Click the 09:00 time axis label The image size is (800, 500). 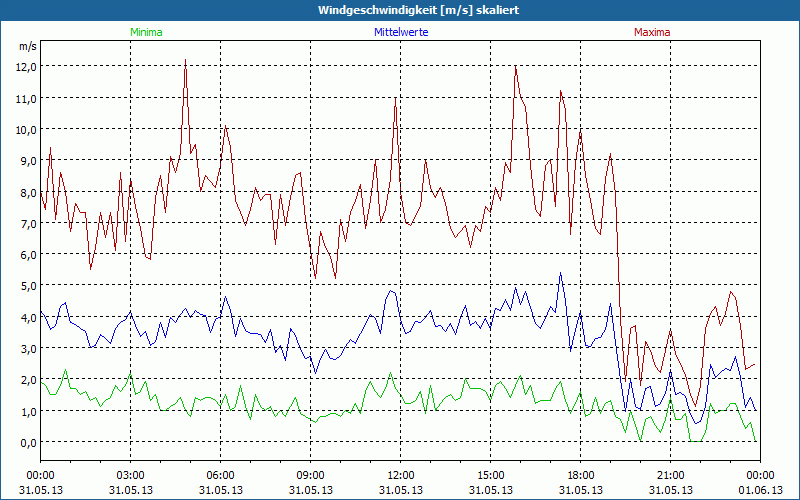pyautogui.click(x=311, y=476)
